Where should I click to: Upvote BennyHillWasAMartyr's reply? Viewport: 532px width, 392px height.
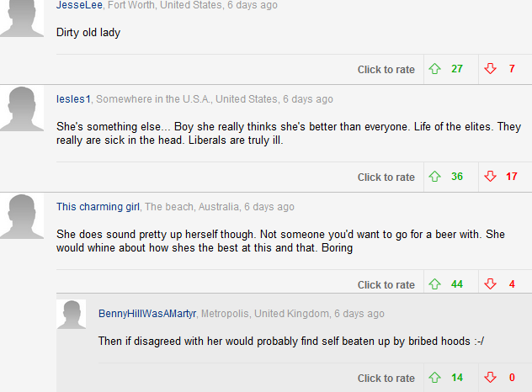434,378
